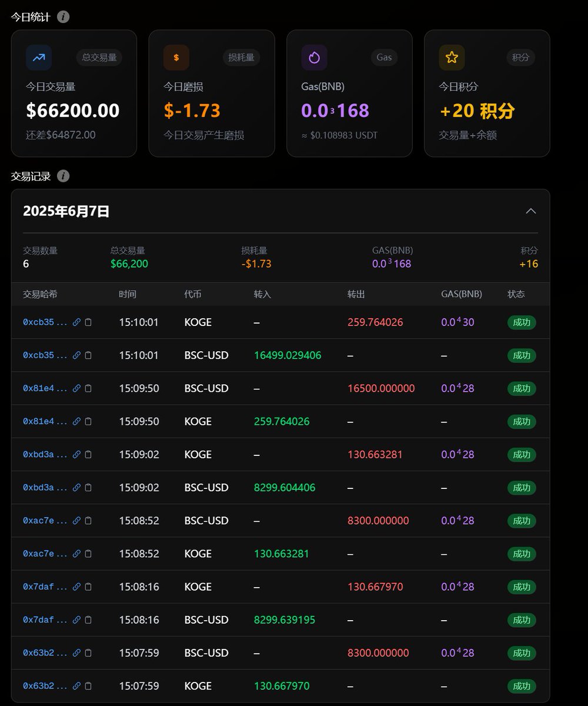Click the trend chart icon in 总交易量 card
The image size is (588, 706).
[x=39, y=58]
